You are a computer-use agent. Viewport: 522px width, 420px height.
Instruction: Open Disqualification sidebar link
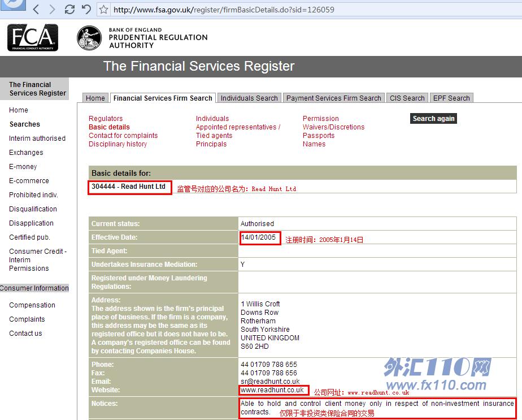(33, 209)
